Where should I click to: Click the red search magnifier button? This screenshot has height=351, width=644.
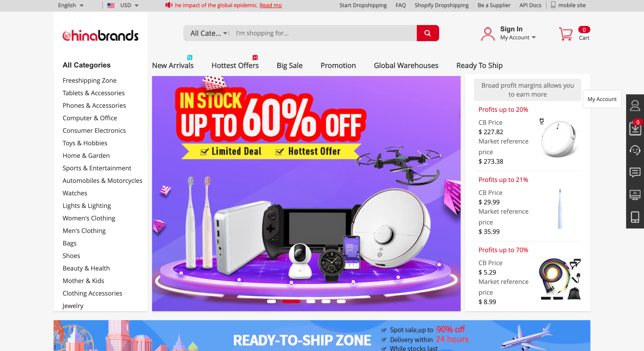(x=428, y=33)
